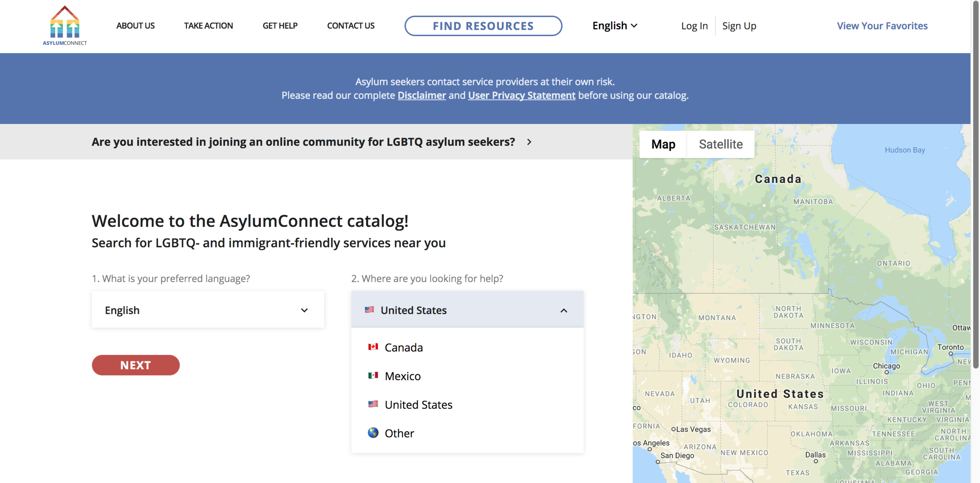
Task: Click the 'Welcome to the AsylumConnect catalog!' heading
Action: pos(250,221)
